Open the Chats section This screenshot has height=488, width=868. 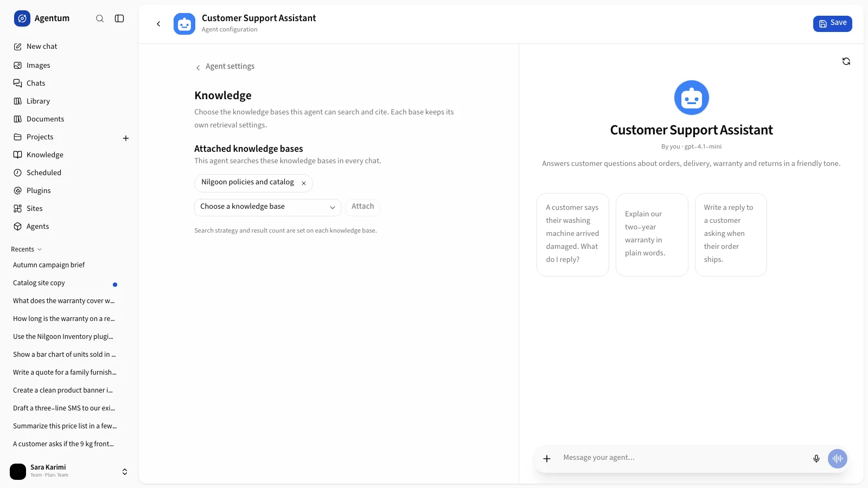[x=69, y=83]
